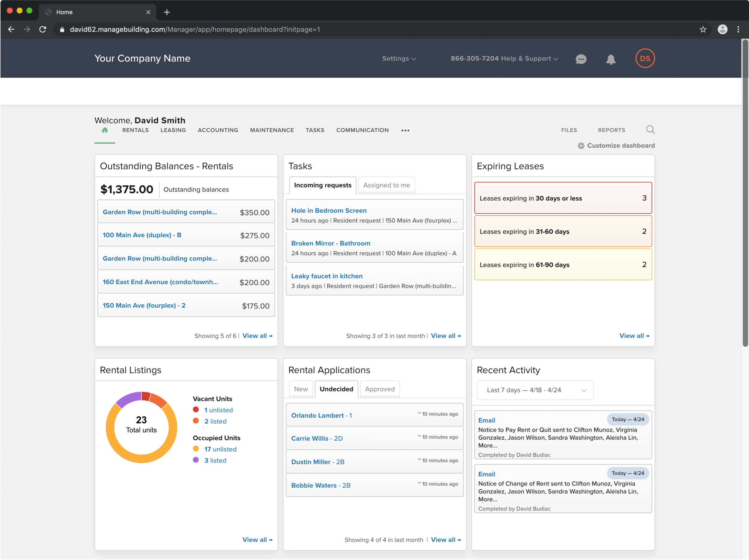Open the Hole in Bedroom Screen task
The height and width of the screenshot is (560, 749).
[328, 210]
